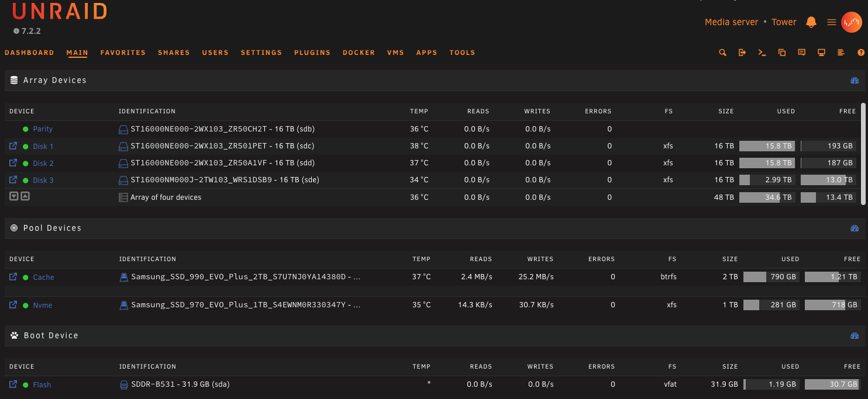Open the hamburger menu near the avatar
868x399 pixels.
(x=831, y=22)
